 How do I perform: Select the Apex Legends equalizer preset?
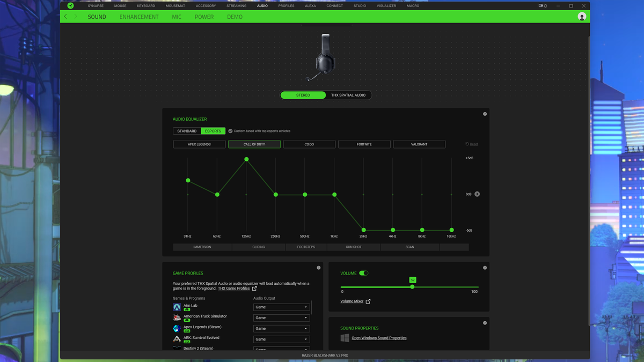199,144
